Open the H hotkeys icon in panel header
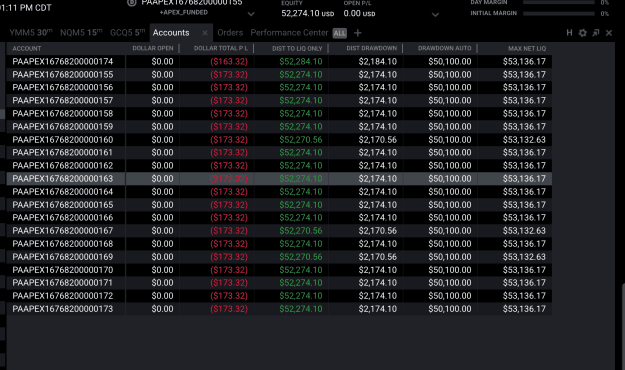 569,33
